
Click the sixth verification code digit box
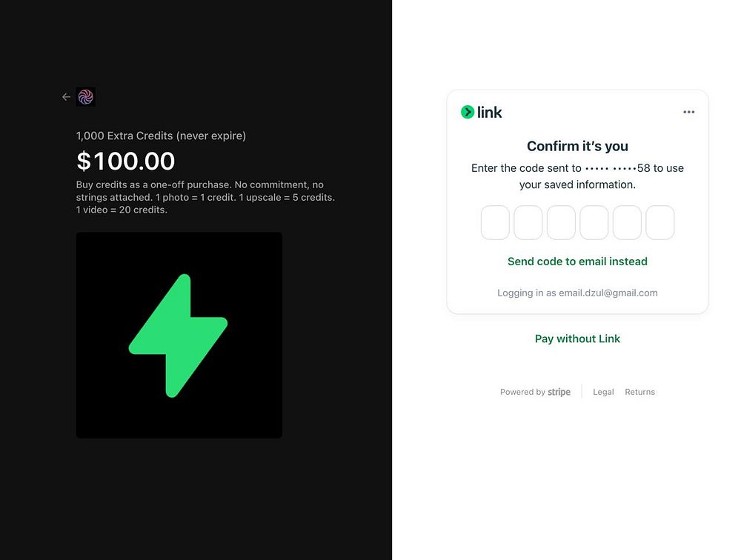659,223
